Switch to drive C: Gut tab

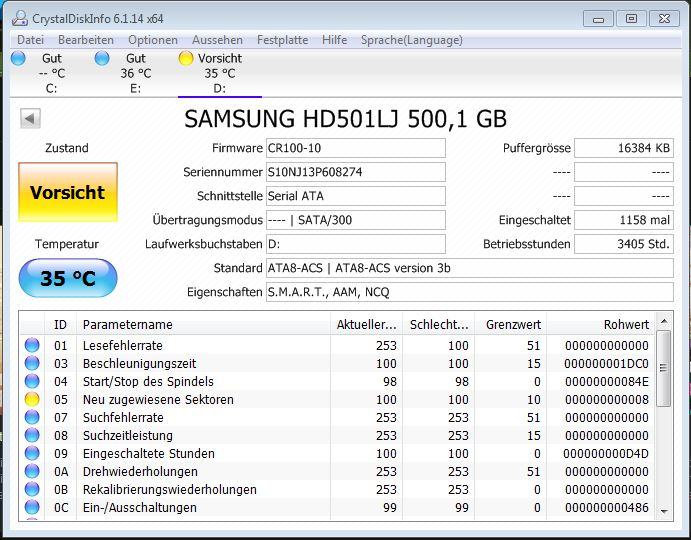point(51,73)
